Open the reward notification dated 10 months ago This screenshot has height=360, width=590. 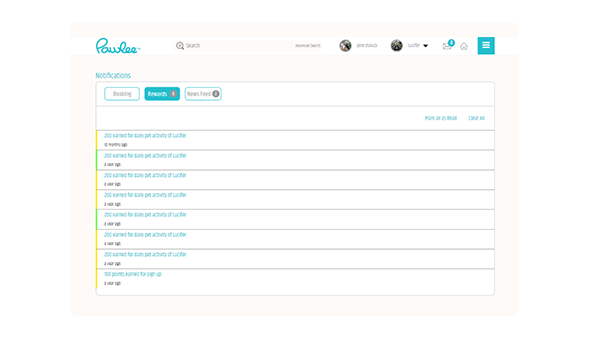pyautogui.click(x=295, y=140)
